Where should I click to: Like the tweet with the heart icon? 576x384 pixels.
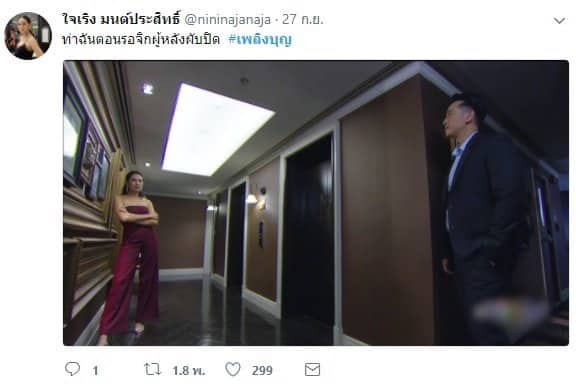tap(233, 369)
